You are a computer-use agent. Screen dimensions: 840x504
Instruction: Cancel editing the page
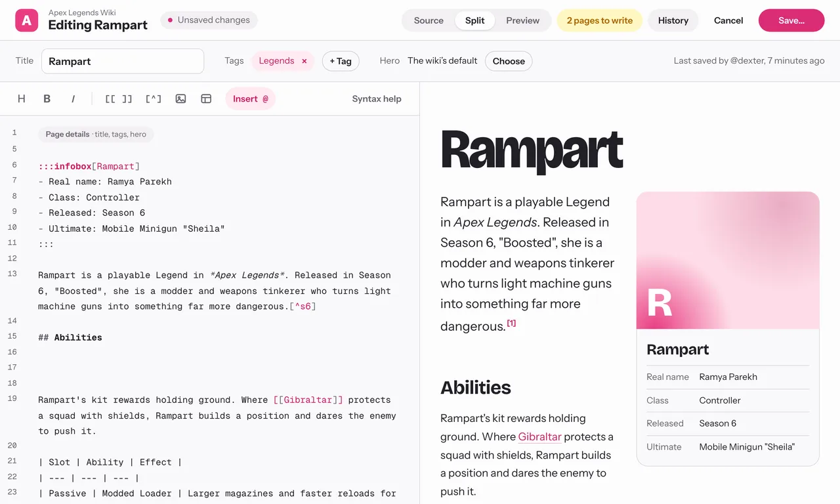click(x=728, y=20)
